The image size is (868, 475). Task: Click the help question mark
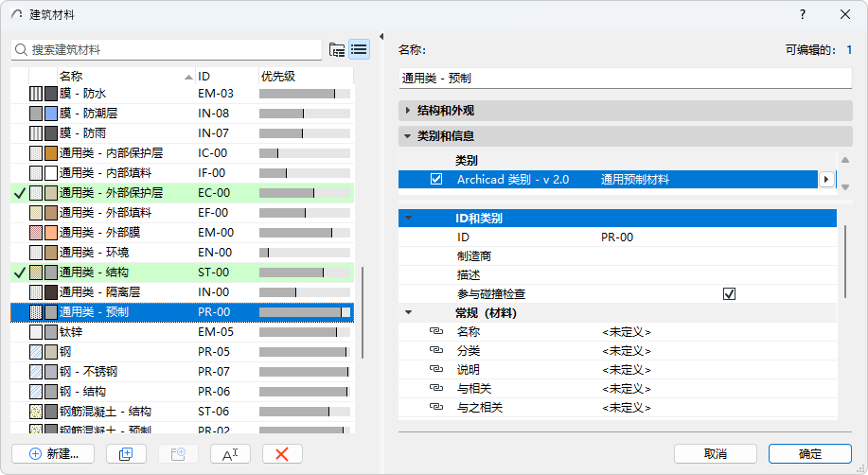(803, 14)
